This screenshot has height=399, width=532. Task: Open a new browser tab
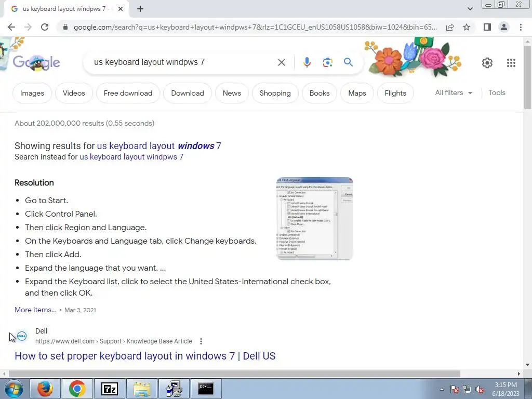tap(140, 9)
